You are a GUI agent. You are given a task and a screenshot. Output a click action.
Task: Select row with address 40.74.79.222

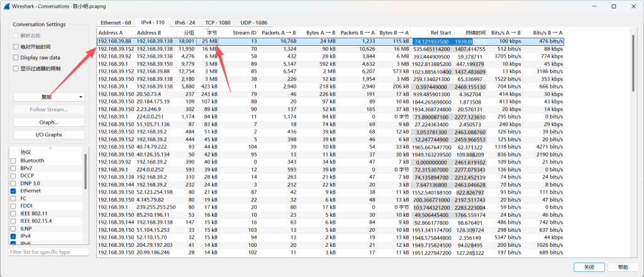[x=330, y=147]
